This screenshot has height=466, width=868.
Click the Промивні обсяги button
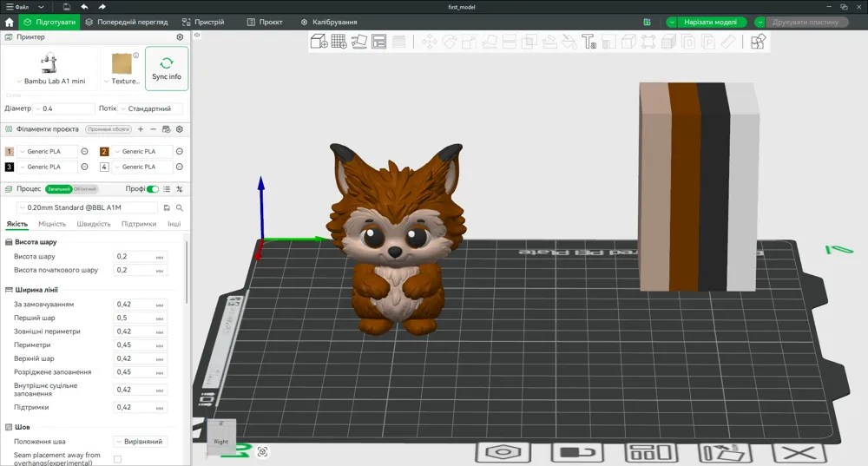click(x=108, y=129)
